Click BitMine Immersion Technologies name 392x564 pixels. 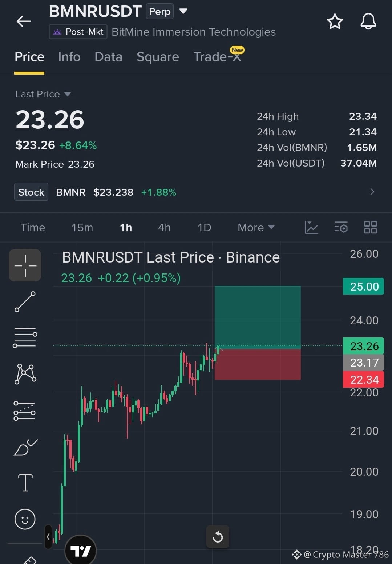pyautogui.click(x=194, y=32)
